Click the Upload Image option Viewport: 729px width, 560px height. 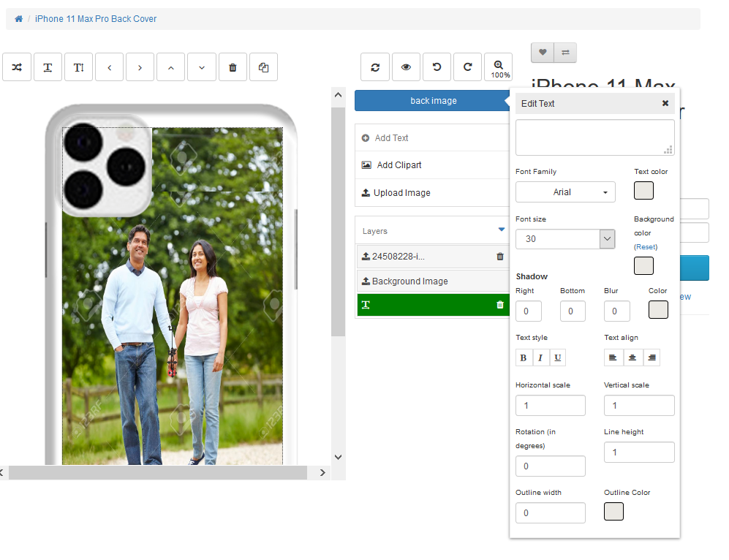pos(401,193)
